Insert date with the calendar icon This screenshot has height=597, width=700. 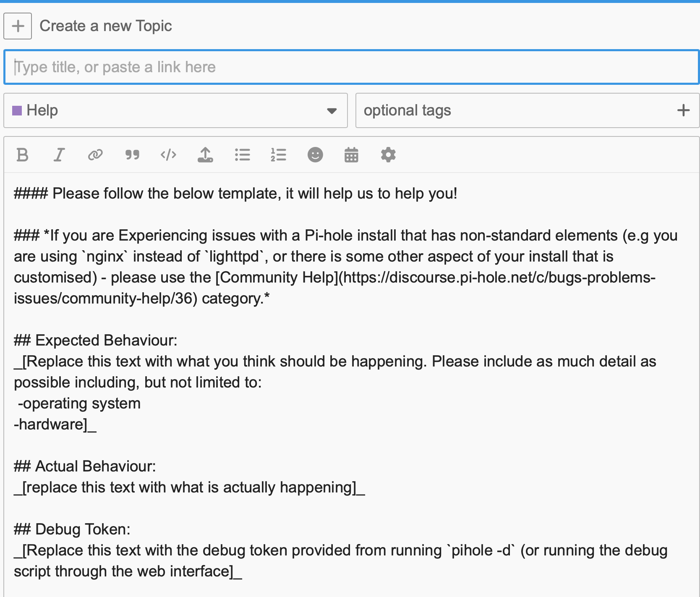point(351,155)
